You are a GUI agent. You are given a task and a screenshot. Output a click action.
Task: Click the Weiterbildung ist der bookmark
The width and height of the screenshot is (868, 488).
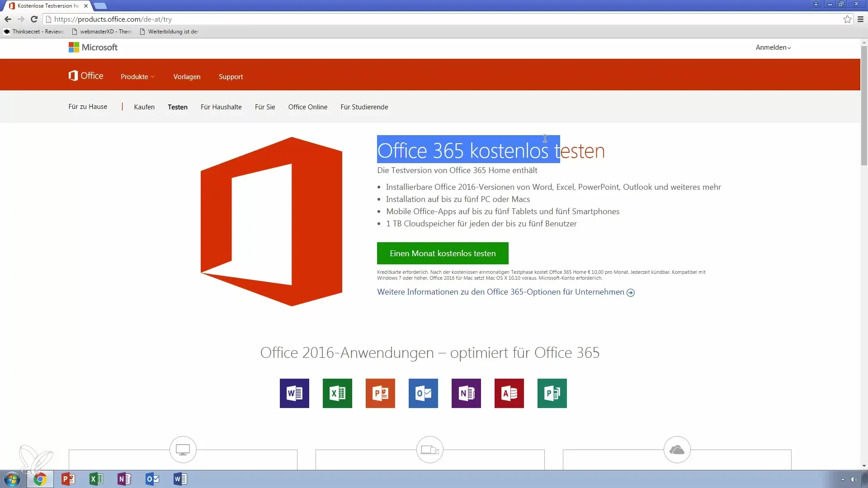170,32
